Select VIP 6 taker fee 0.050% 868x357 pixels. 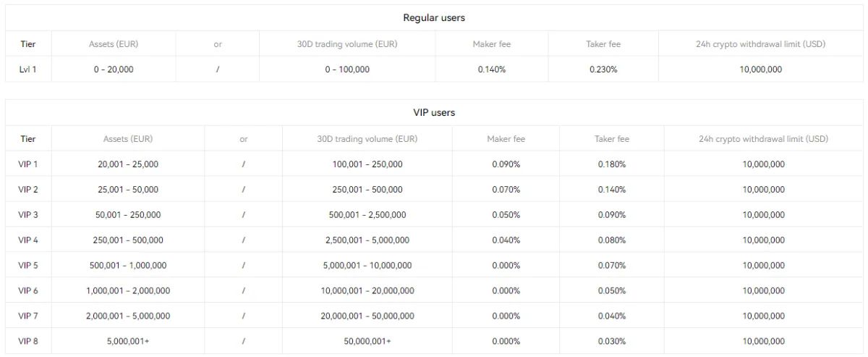pyautogui.click(x=612, y=290)
